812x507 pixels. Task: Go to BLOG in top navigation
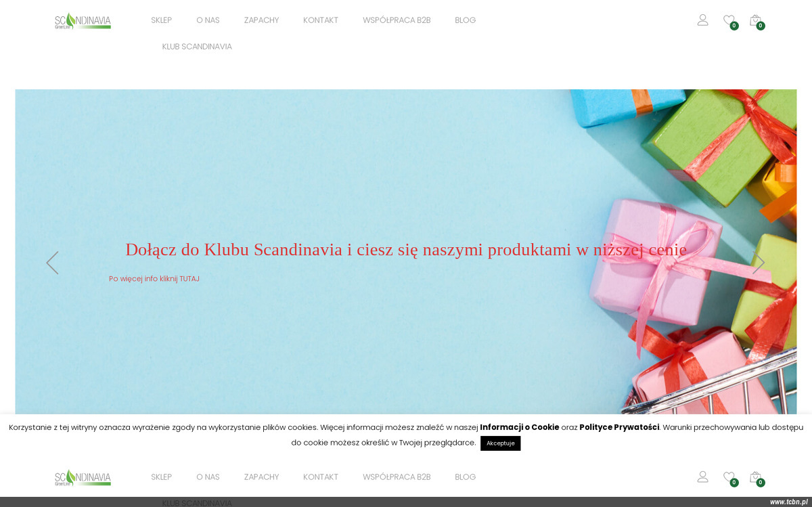coord(466,20)
